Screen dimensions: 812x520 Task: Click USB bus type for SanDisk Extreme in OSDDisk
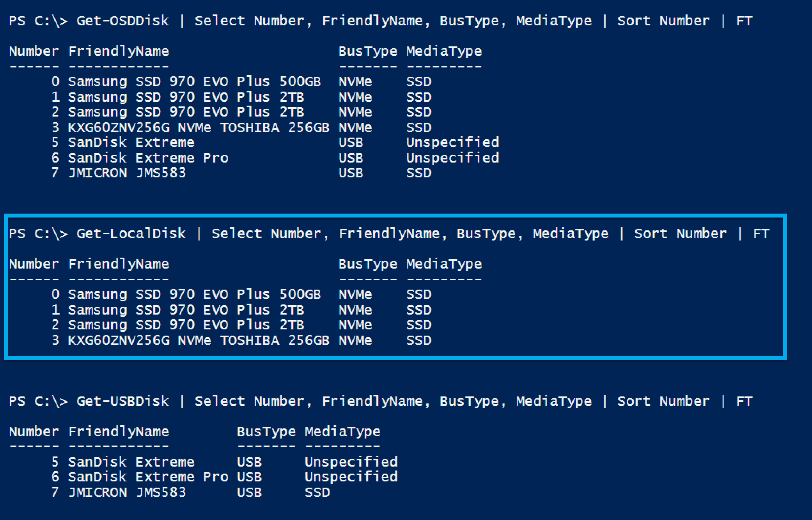[x=351, y=142]
